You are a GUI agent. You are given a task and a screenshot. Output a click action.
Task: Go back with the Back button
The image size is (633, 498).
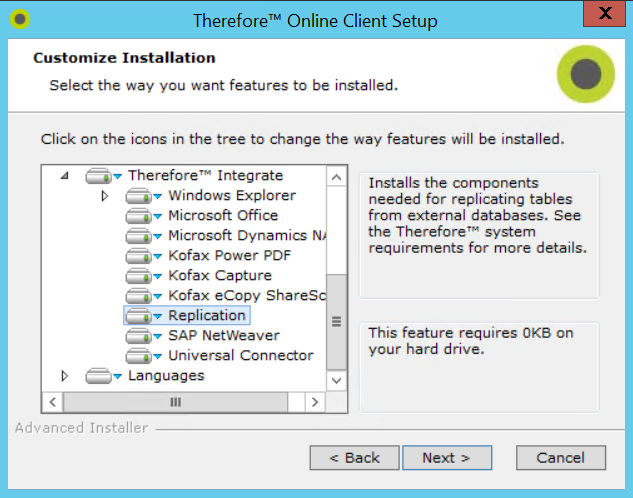click(354, 458)
